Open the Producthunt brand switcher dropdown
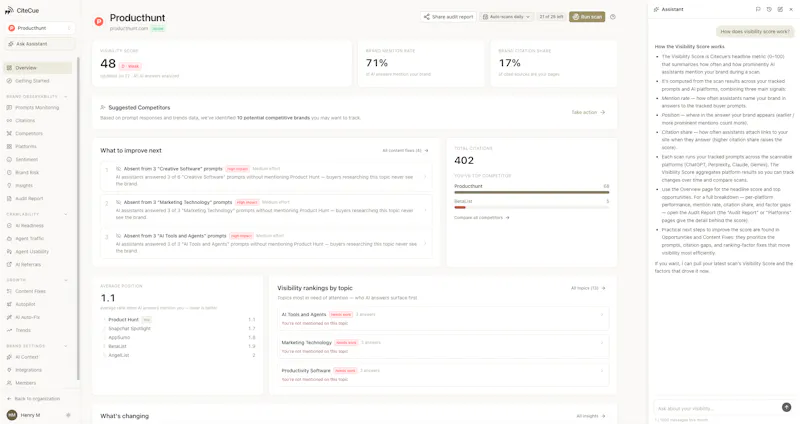Image resolution: width=800 pixels, height=424 pixels. point(40,28)
